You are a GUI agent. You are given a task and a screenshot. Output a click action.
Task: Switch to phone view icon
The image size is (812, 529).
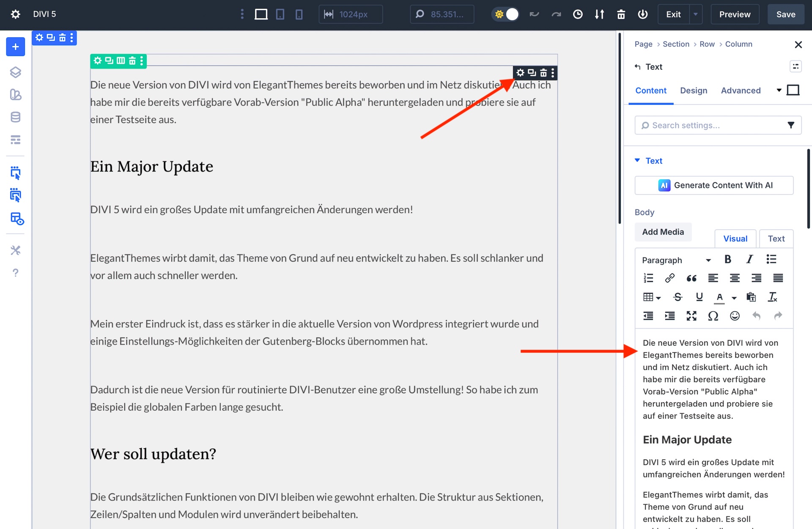coord(299,14)
